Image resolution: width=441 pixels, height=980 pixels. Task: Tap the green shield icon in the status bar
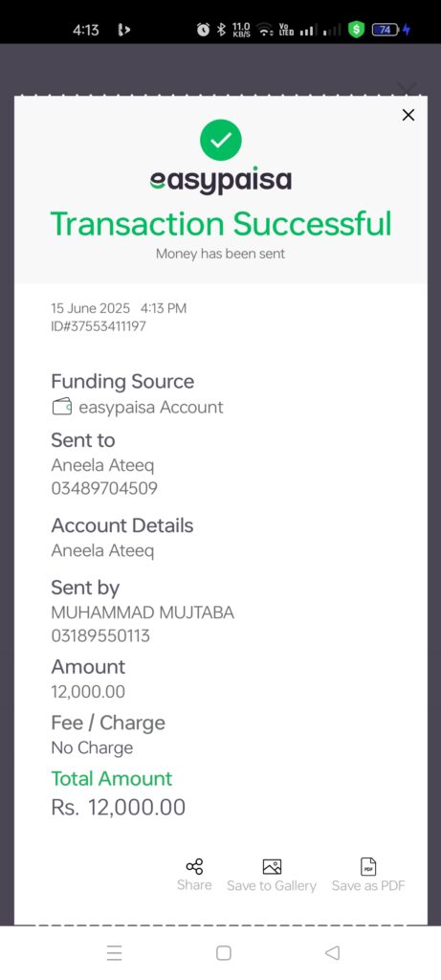356,30
